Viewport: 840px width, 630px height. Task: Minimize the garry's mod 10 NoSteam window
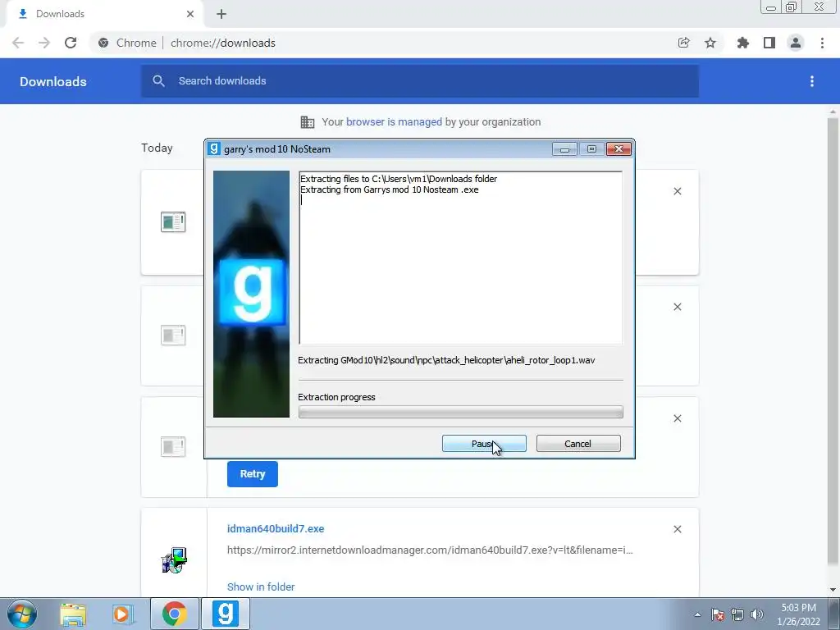pyautogui.click(x=564, y=149)
